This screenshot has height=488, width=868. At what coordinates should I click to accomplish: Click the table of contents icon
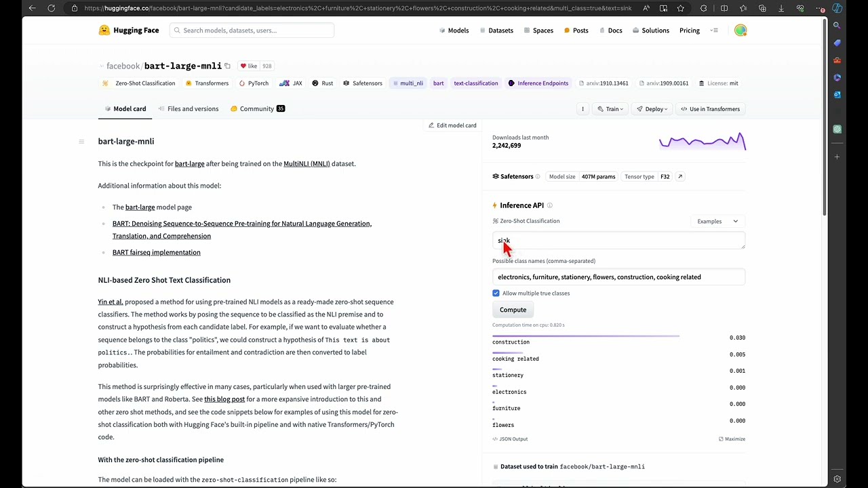[x=81, y=142]
